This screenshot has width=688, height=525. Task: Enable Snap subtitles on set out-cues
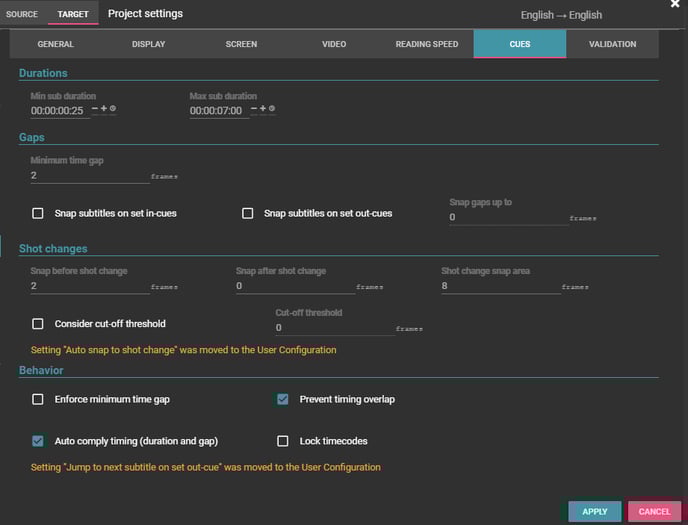click(248, 213)
